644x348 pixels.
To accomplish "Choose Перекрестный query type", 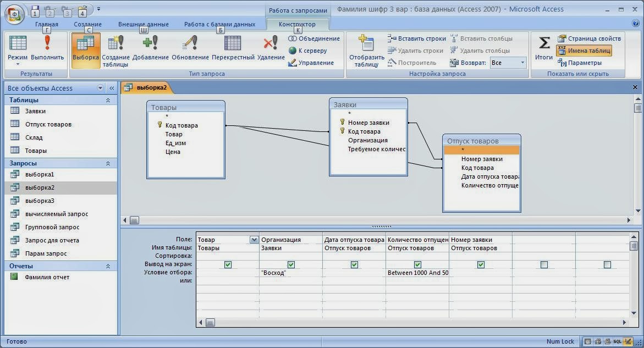I will coord(233,48).
